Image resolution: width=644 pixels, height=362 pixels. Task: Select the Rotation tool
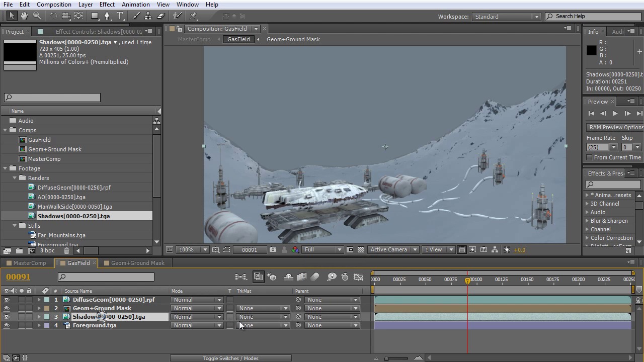53,16
